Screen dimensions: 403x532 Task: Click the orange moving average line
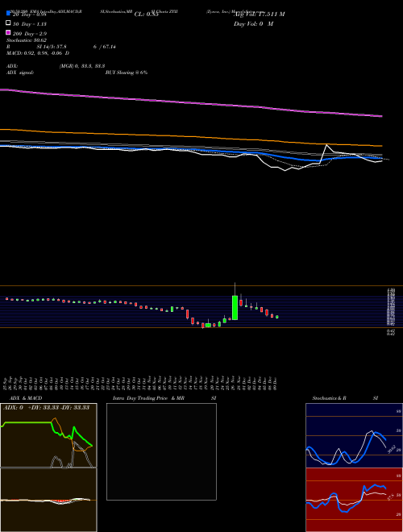click(x=191, y=137)
